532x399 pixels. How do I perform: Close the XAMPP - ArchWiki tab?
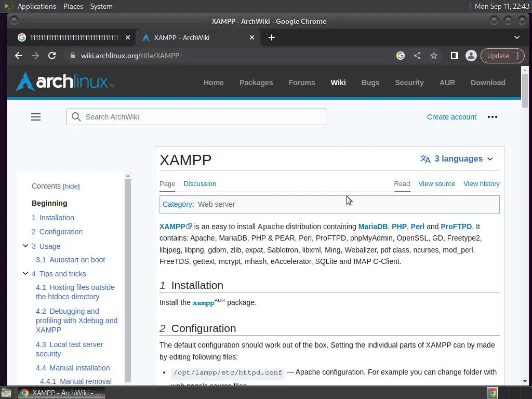pyautogui.click(x=252, y=37)
